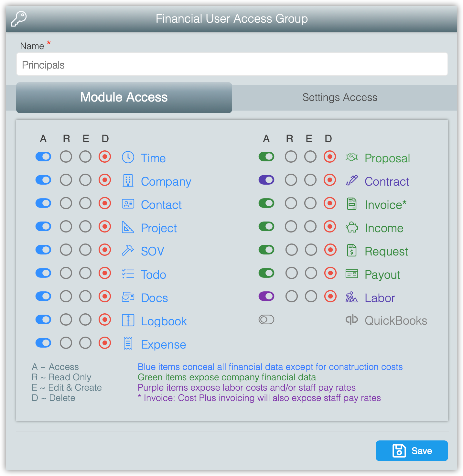
Task: Disable the Time access toggle
Action: click(43, 157)
